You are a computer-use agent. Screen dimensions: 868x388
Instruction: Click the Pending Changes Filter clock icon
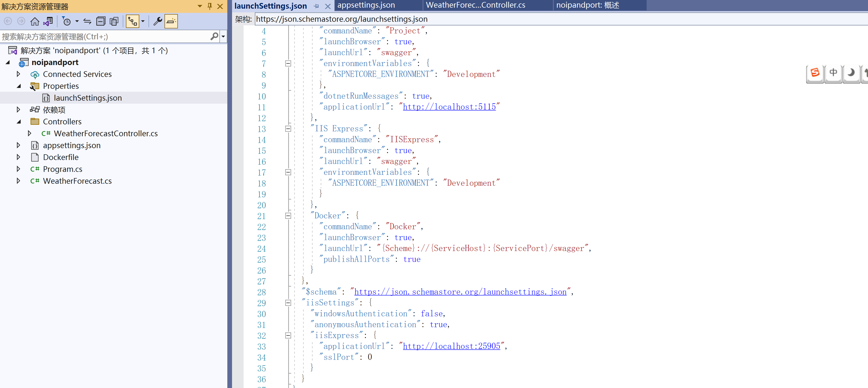tap(67, 21)
